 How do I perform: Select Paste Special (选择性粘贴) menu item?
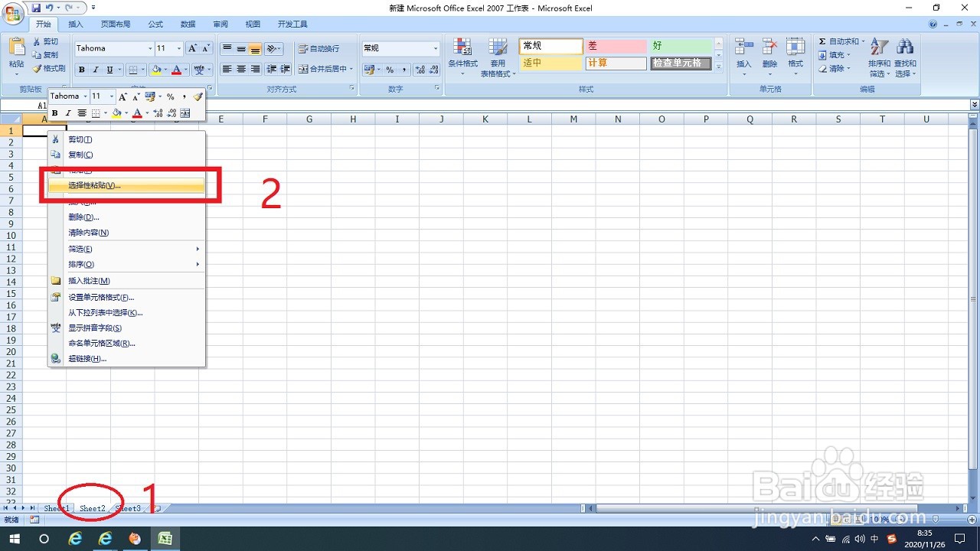[x=126, y=186]
